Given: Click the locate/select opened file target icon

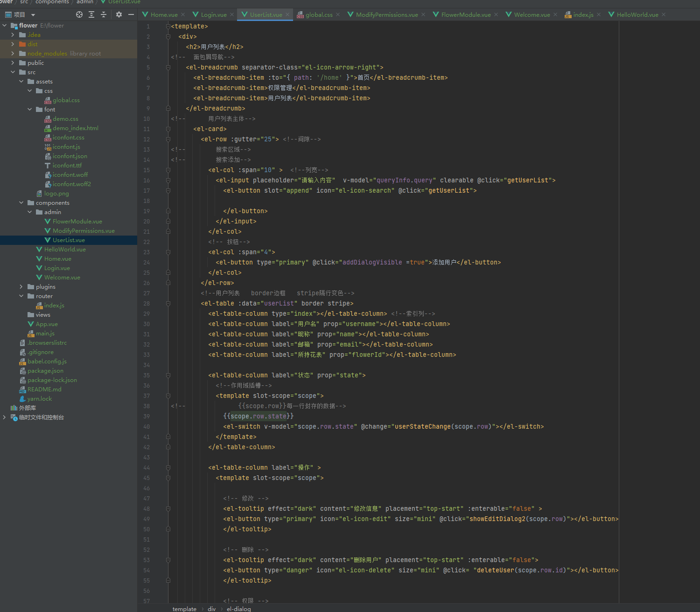Looking at the screenshot, I should (x=79, y=14).
